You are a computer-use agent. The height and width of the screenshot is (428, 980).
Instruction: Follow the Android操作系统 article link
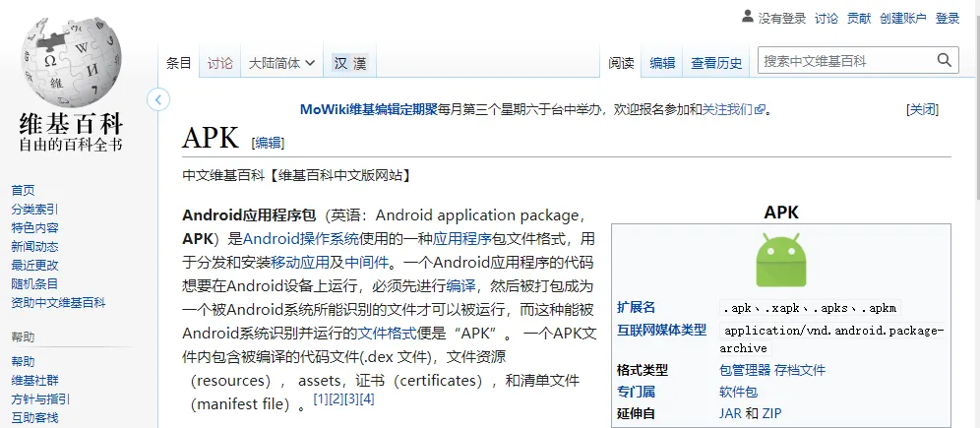point(301,239)
